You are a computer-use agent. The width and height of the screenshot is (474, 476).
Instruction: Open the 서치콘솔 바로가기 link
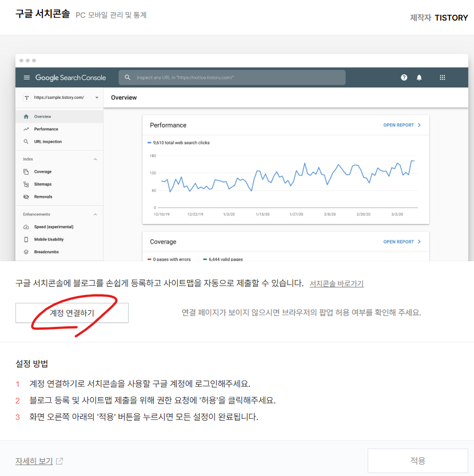click(x=336, y=283)
